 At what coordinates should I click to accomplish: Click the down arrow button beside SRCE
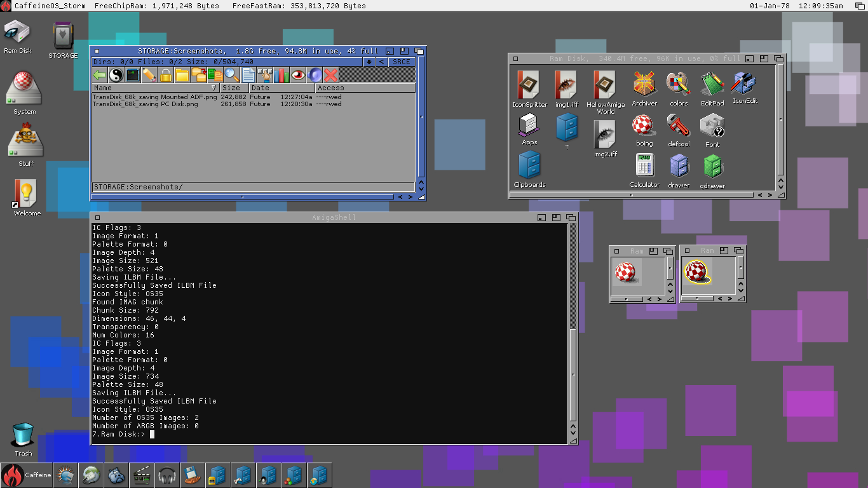(x=369, y=62)
